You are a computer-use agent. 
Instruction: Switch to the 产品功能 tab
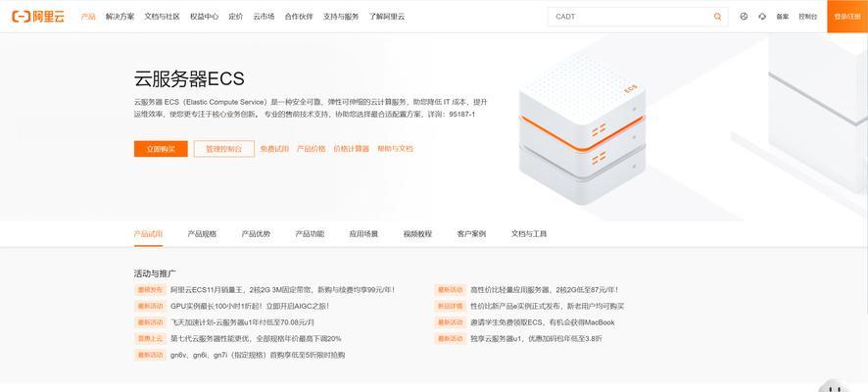(310, 234)
